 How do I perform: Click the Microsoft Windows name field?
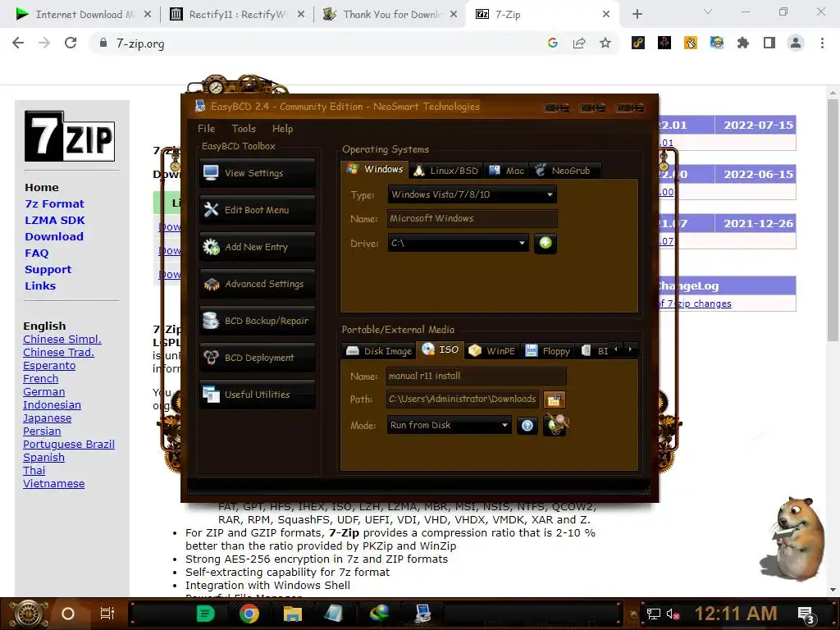[472, 218]
